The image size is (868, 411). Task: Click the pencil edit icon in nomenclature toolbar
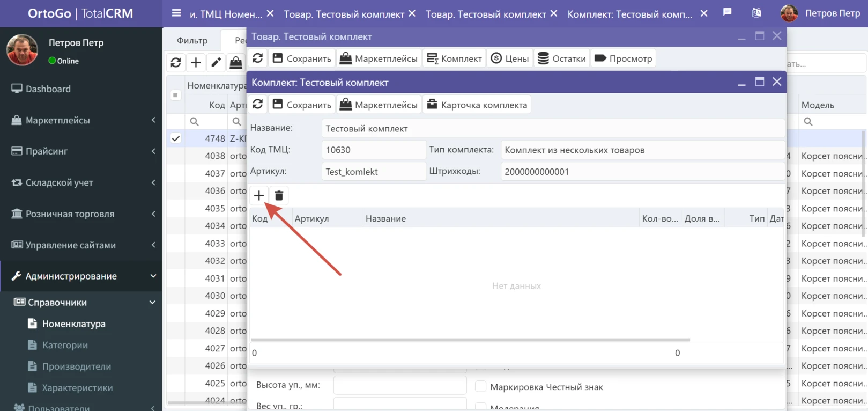pos(216,63)
